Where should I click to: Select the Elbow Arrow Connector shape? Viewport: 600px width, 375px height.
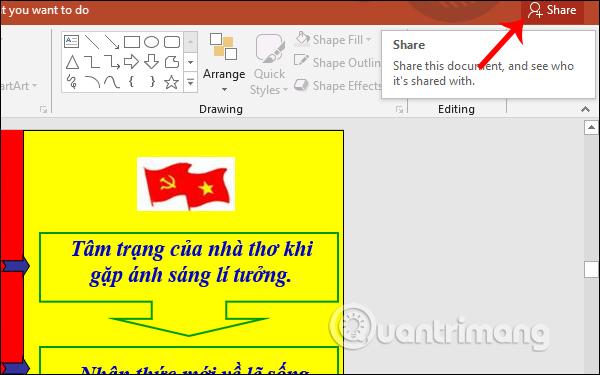112,62
